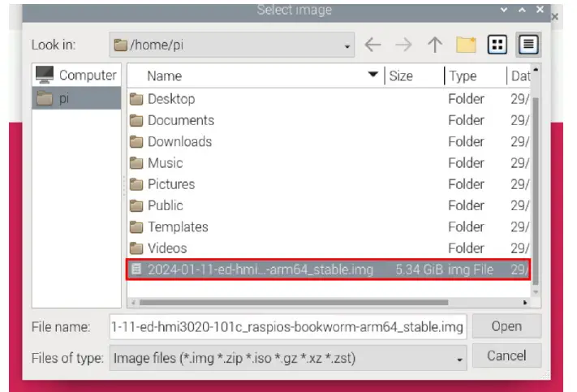Click the forward navigation arrow
The width and height of the screenshot is (577, 392).
403,45
